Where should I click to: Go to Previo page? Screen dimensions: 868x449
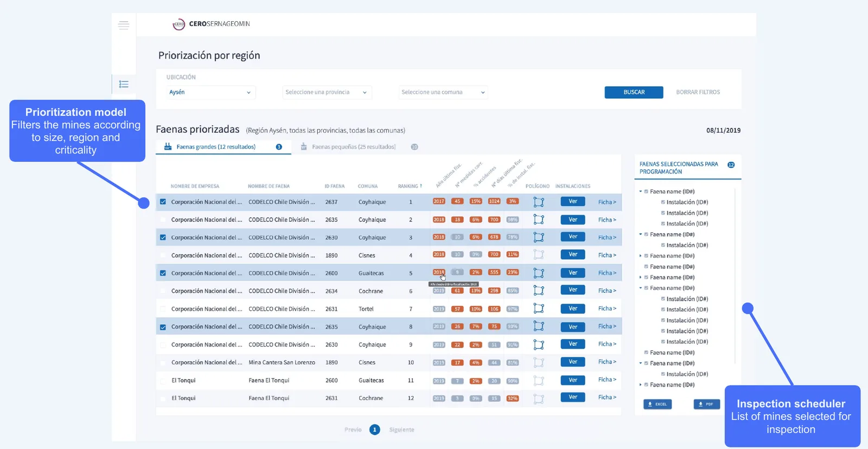[x=353, y=430]
